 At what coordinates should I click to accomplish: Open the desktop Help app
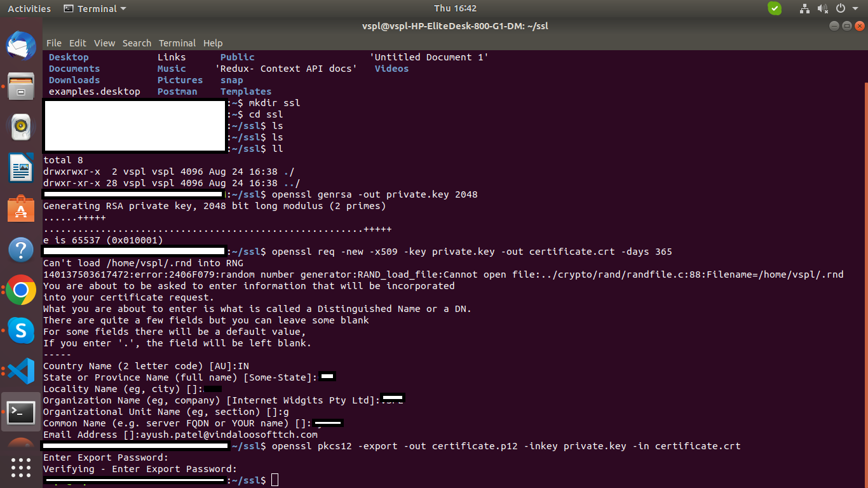tap(21, 250)
